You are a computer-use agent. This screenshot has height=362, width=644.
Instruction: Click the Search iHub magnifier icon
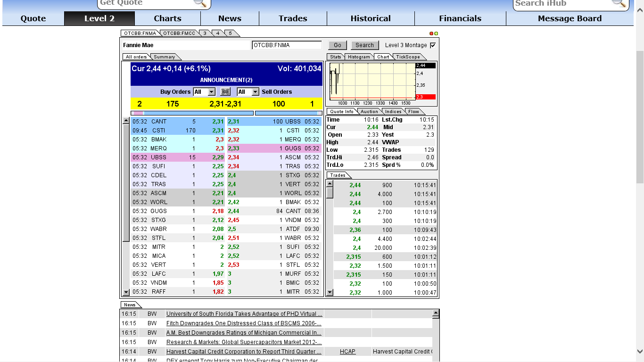[x=619, y=3]
